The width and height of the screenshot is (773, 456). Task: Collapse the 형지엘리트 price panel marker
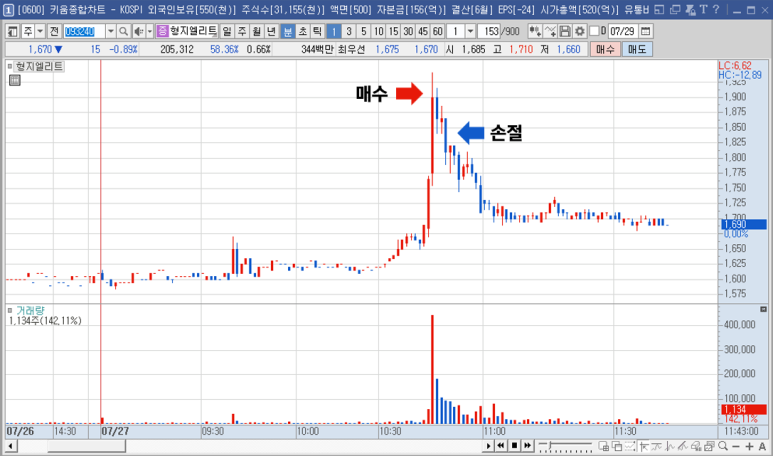pyautogui.click(x=10, y=66)
